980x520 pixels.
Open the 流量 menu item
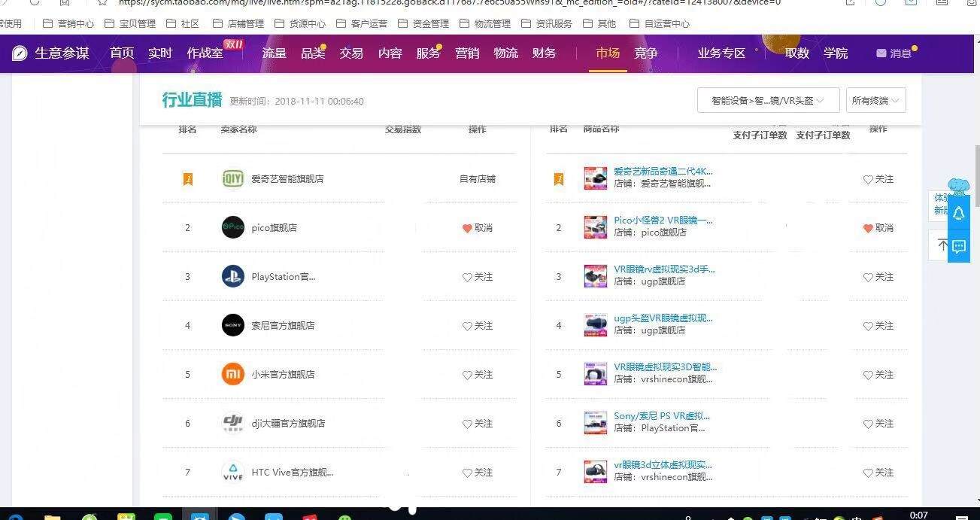[274, 53]
